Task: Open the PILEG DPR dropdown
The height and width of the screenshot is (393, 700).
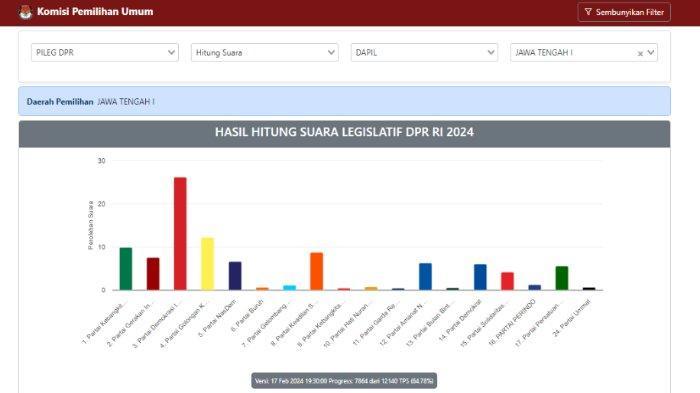Action: pos(104,53)
